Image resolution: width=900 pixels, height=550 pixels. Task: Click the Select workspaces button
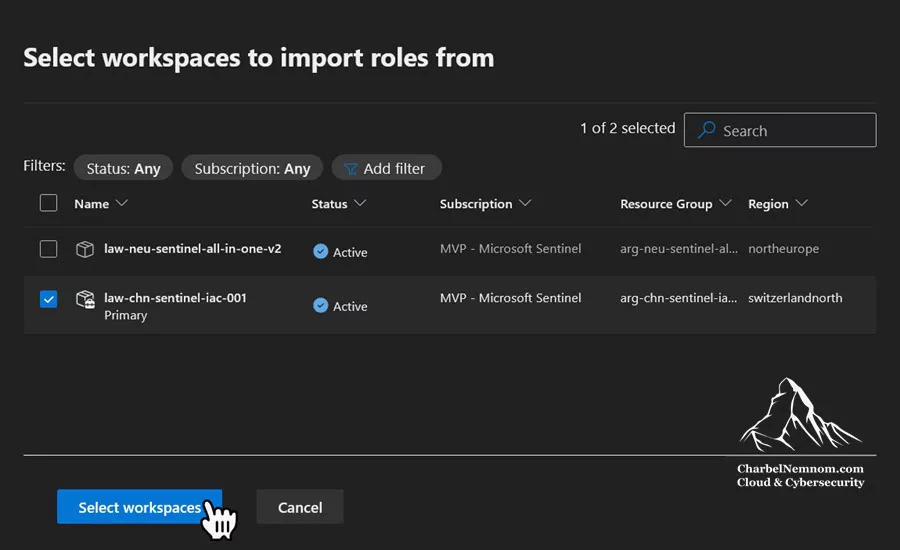[x=139, y=507]
